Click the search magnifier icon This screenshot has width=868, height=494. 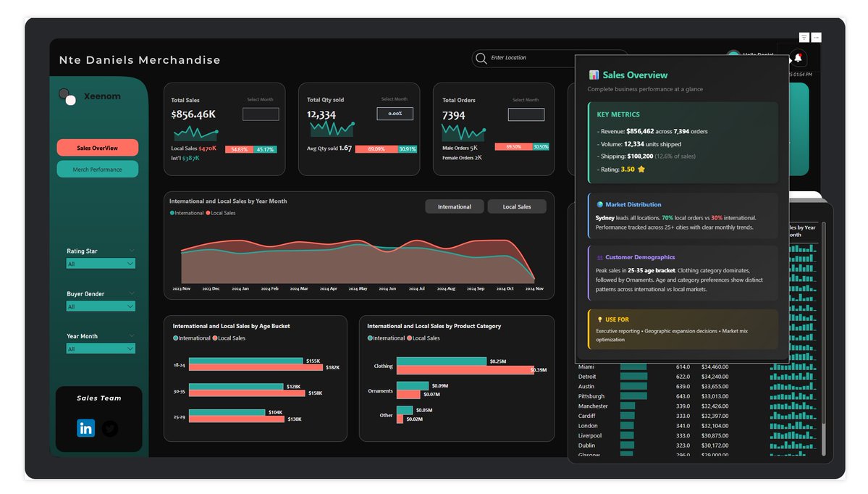(x=481, y=58)
